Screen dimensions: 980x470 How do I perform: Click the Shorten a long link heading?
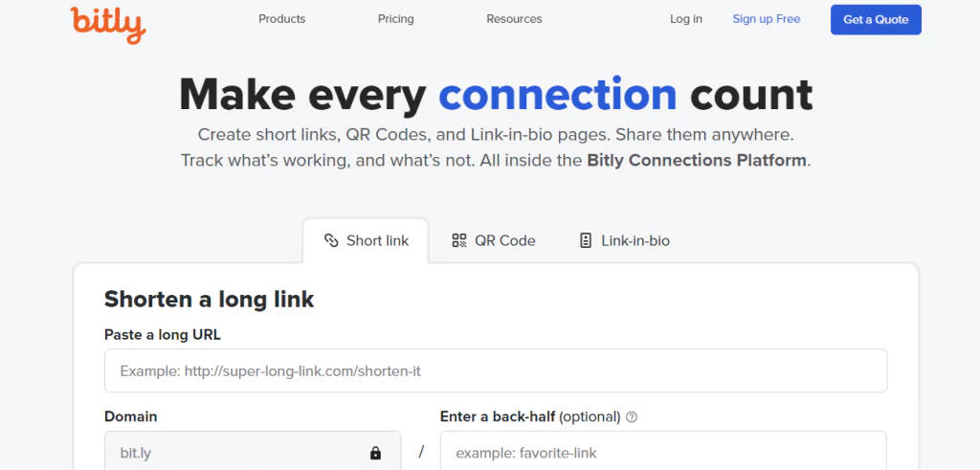(x=209, y=300)
